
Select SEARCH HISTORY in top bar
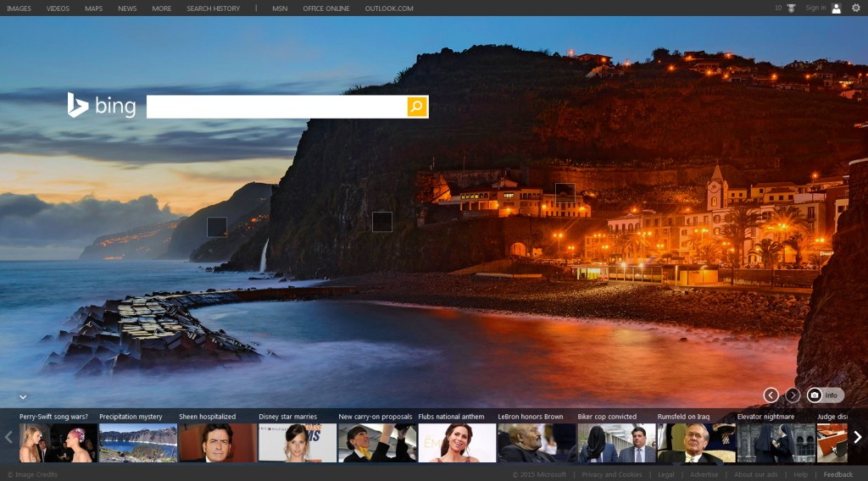(x=213, y=8)
